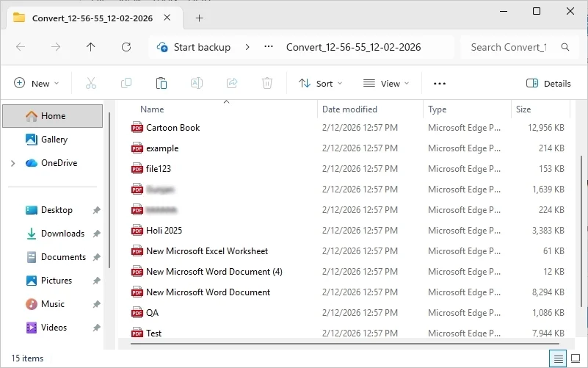Open Pictures in navigation pane

click(57, 281)
